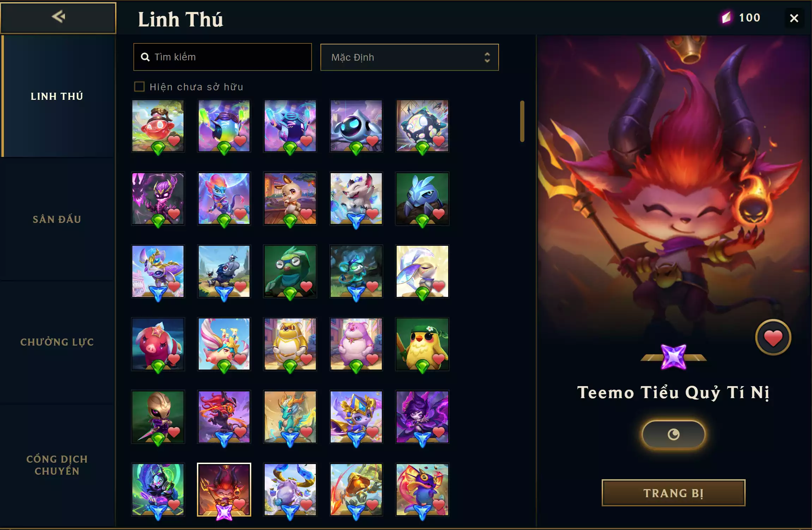The width and height of the screenshot is (812, 530).
Task: Select the highlighted Teemo devil thumbnail
Action: tap(224, 489)
